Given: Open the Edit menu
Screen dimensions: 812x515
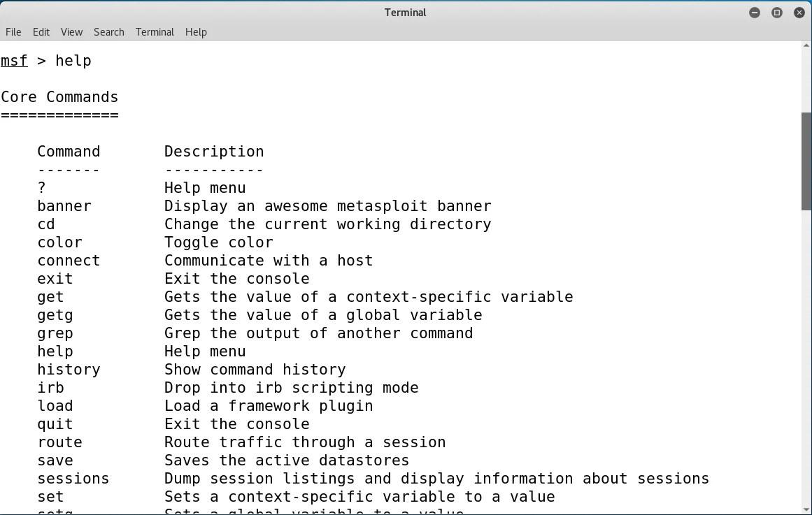Looking at the screenshot, I should 41,32.
